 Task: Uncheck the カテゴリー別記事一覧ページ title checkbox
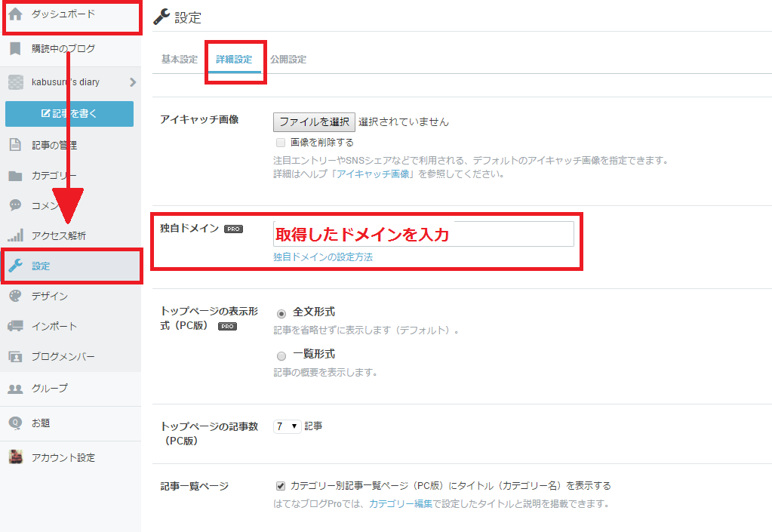[281, 486]
